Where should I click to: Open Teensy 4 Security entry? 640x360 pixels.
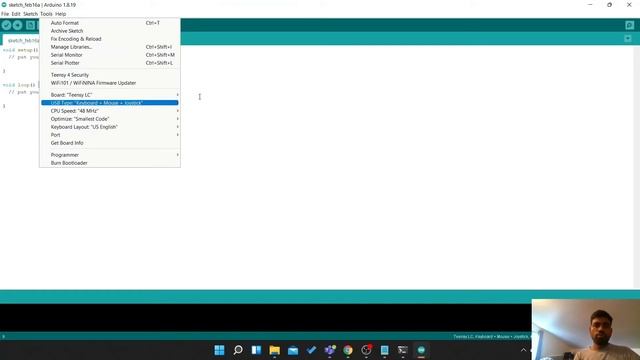click(110, 75)
